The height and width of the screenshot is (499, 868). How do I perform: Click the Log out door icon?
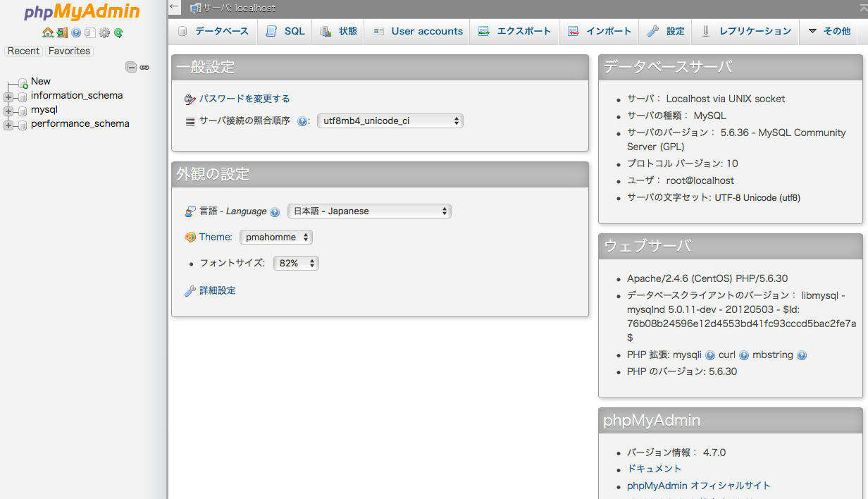(62, 33)
